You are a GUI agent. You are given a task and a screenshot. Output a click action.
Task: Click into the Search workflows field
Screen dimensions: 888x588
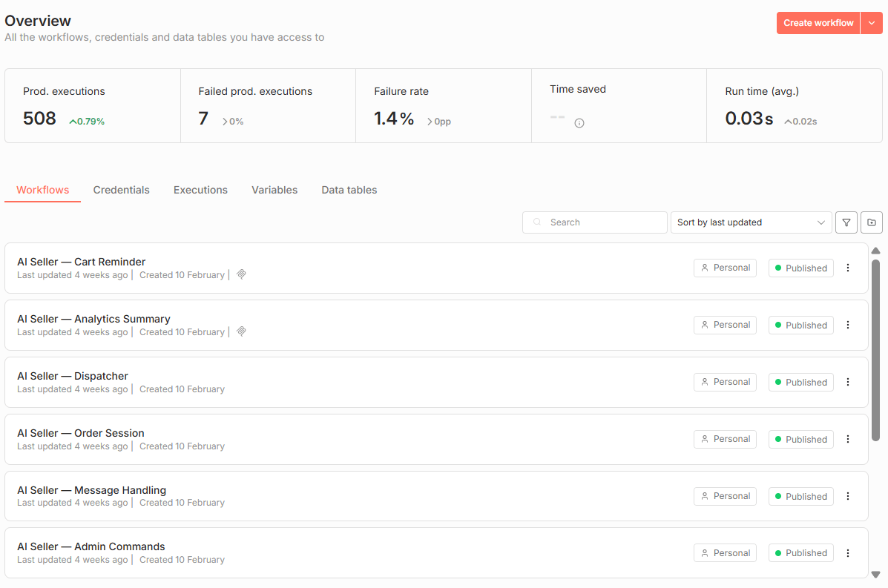click(x=595, y=222)
